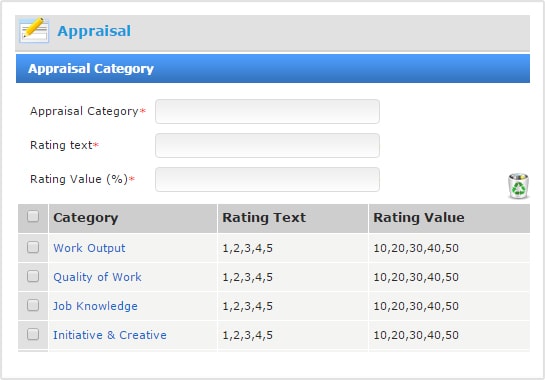Click the Appraisal pencil form icon
Screen dimensions: 545x380
point(34,30)
